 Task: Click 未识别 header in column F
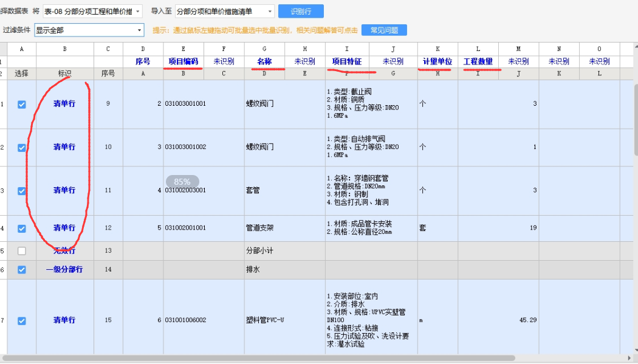(x=224, y=61)
